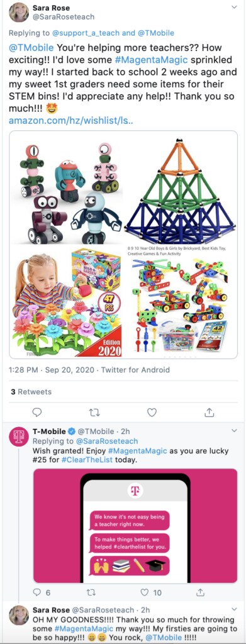
Task: Open the robot toys image
Action: click(67, 188)
